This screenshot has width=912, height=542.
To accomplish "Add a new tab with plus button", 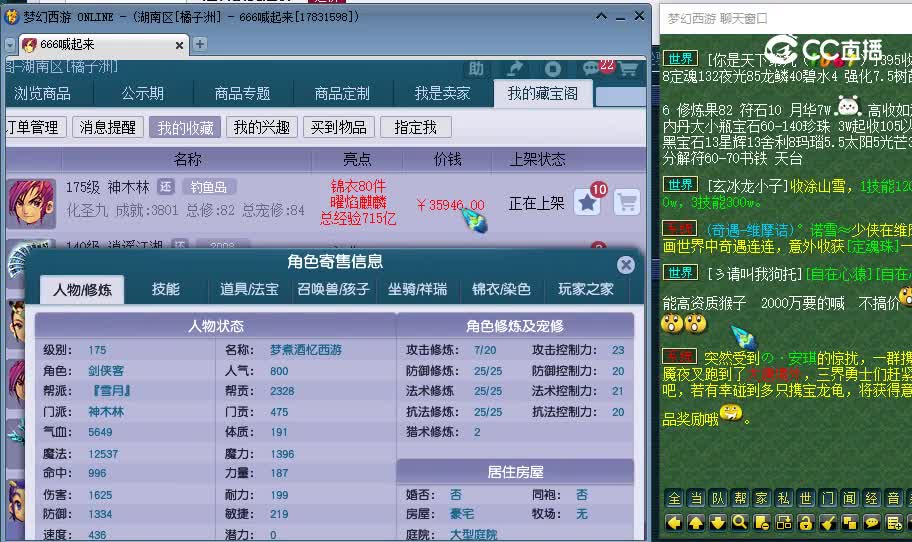I will pyautogui.click(x=200, y=44).
